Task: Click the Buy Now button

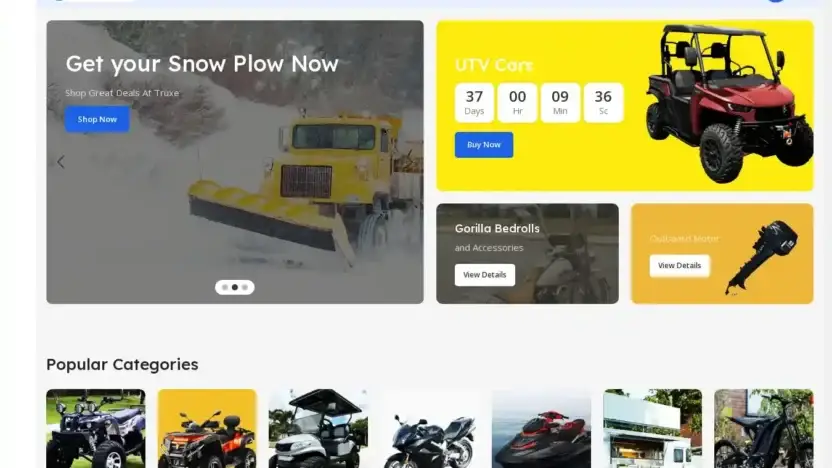Action: [x=483, y=144]
